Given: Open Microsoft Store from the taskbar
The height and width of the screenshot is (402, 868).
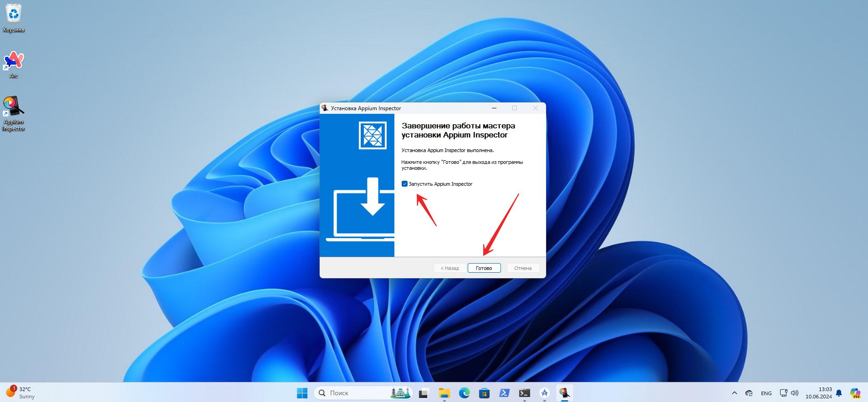Looking at the screenshot, I should point(484,393).
